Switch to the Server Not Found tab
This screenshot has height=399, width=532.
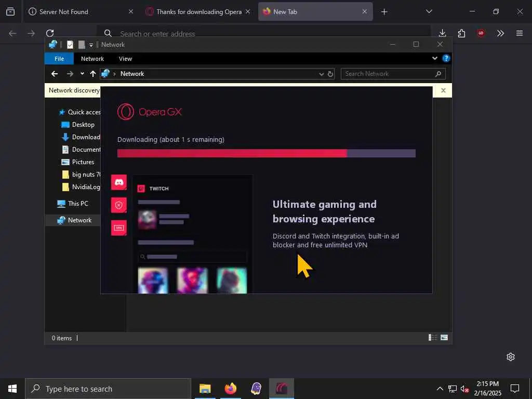coord(80,11)
